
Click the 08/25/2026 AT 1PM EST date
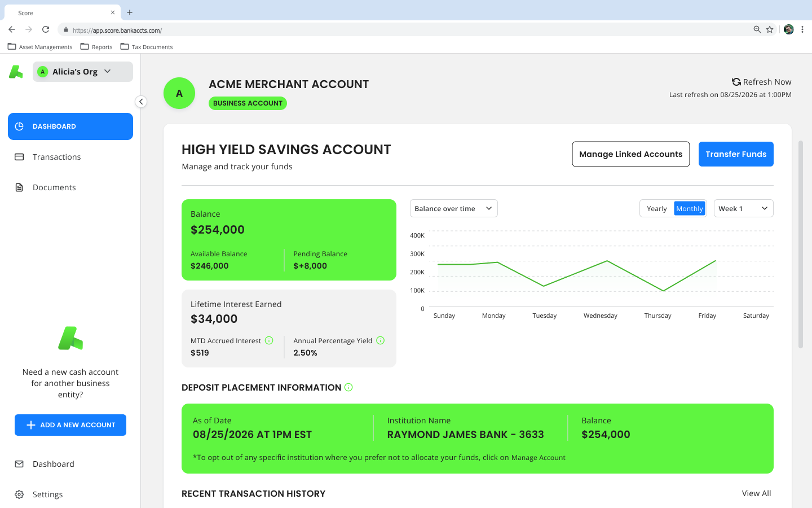pos(252,435)
